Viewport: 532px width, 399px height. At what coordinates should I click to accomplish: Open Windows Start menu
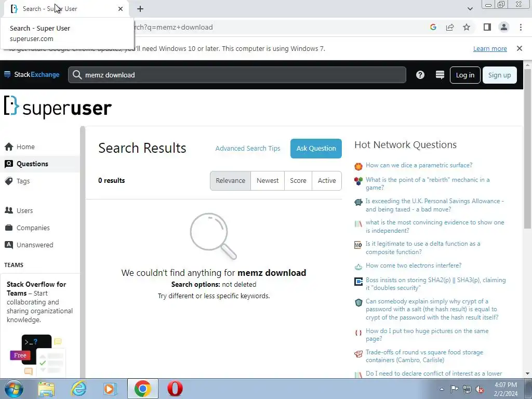[14, 389]
